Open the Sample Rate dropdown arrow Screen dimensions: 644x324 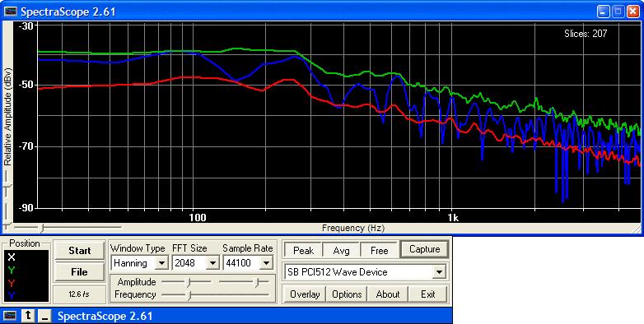click(267, 263)
